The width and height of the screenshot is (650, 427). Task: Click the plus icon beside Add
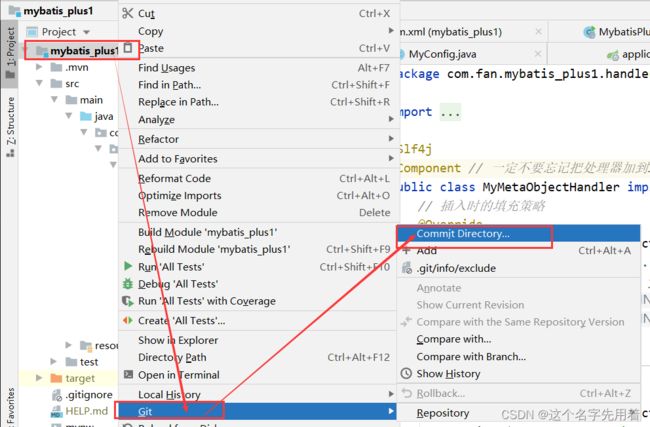point(407,250)
